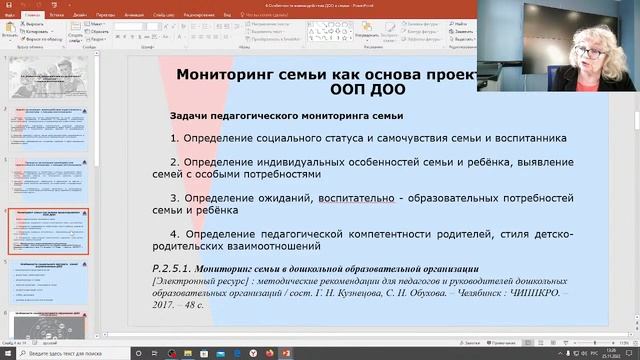The image size is (640, 360).
Task: Click the heading Задачи педагогического мониторинга семьи
Action: (x=287, y=116)
